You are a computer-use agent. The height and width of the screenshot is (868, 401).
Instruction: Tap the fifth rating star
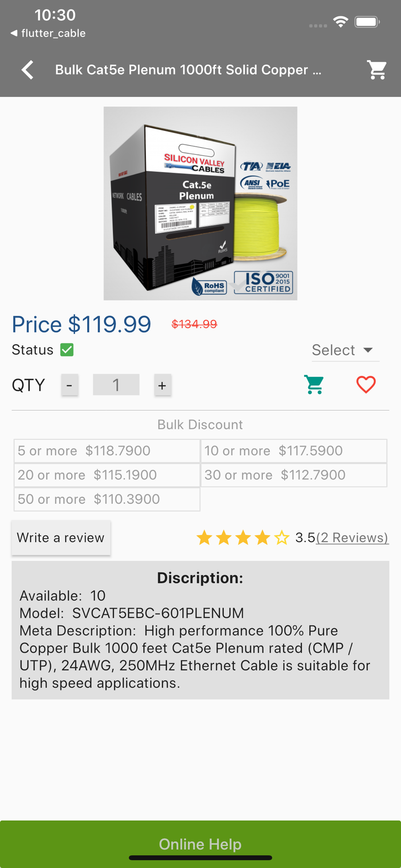pos(282,538)
